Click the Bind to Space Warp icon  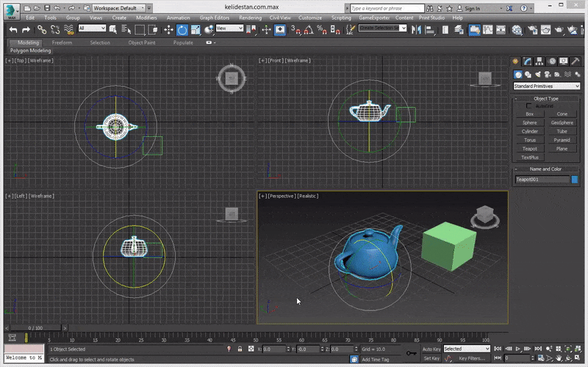tap(68, 29)
